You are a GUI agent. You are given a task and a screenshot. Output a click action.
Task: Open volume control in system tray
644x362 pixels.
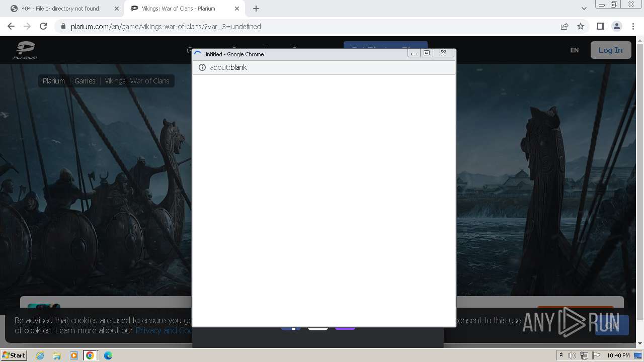pyautogui.click(x=572, y=355)
